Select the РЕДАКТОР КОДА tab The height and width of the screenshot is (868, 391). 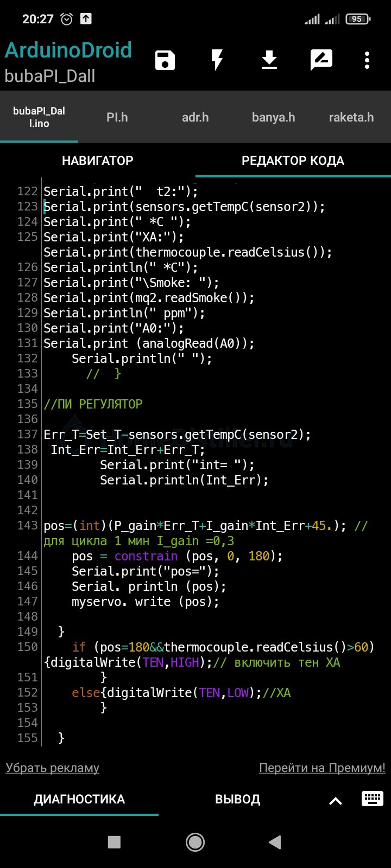(293, 161)
